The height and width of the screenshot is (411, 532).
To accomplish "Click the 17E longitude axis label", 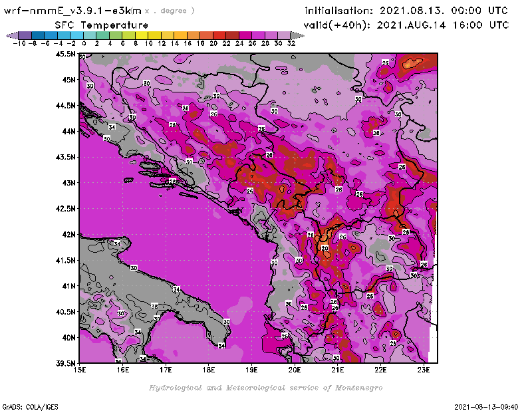I will coord(166,370).
